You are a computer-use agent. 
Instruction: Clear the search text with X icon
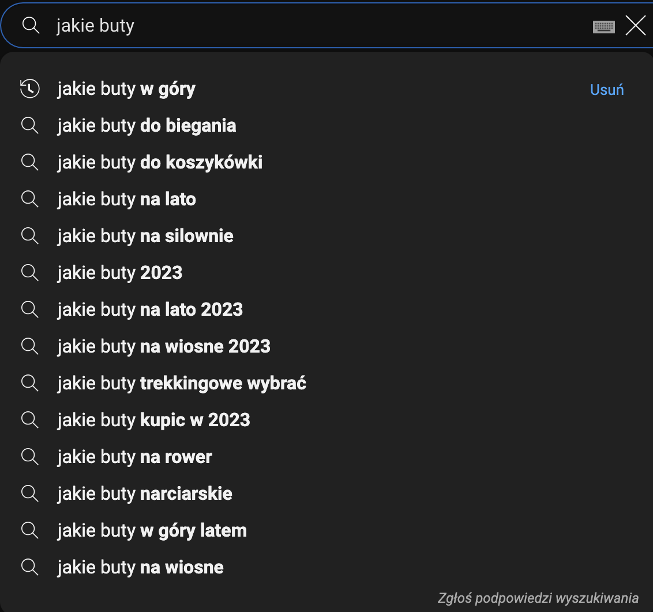click(x=635, y=26)
